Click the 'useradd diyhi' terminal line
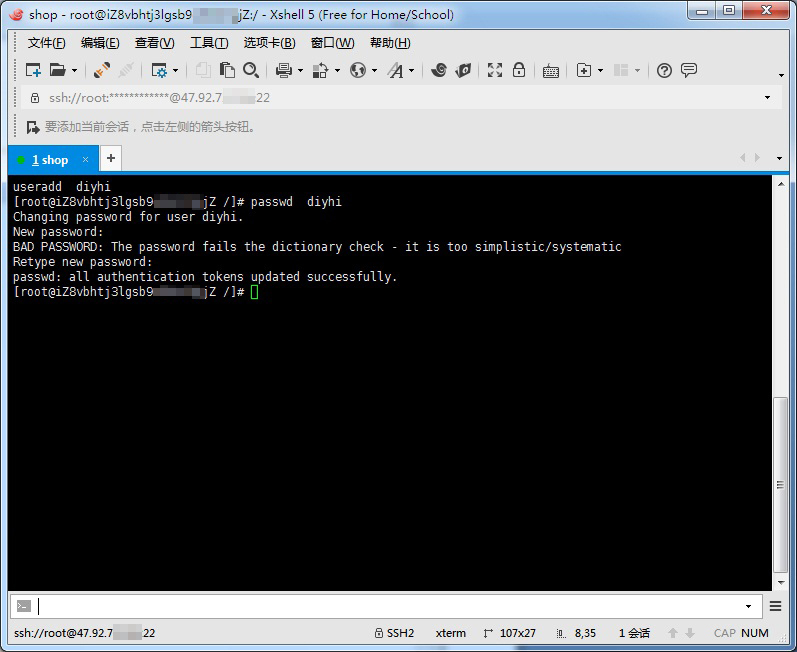This screenshot has height=652, width=797. click(62, 187)
